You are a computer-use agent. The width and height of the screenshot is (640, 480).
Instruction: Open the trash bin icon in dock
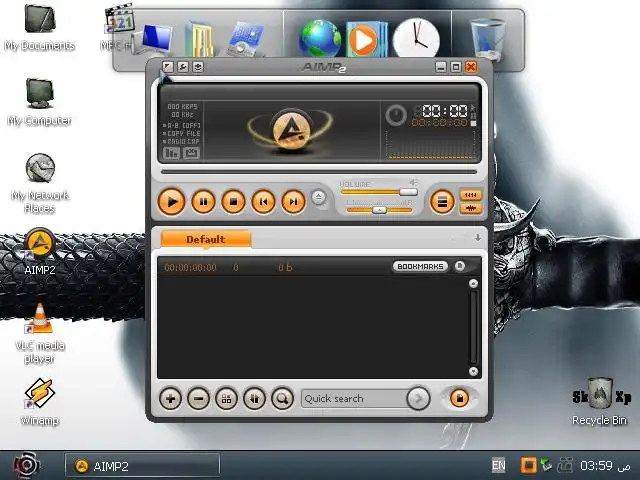pos(487,40)
